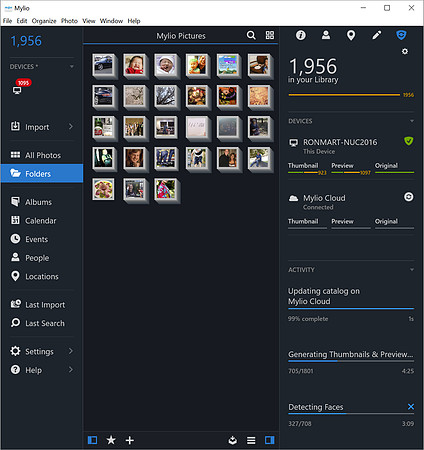Switch to grid view icon in header

(x=270, y=35)
